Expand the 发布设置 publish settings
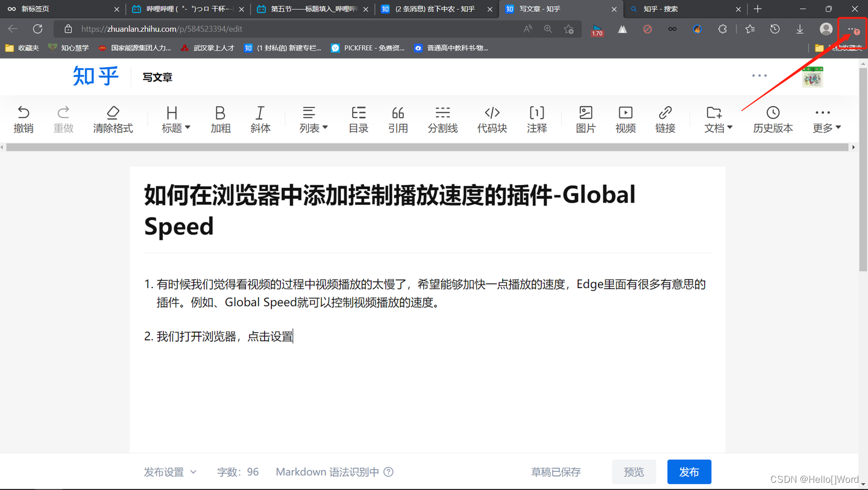The image size is (868, 490). pos(170,472)
